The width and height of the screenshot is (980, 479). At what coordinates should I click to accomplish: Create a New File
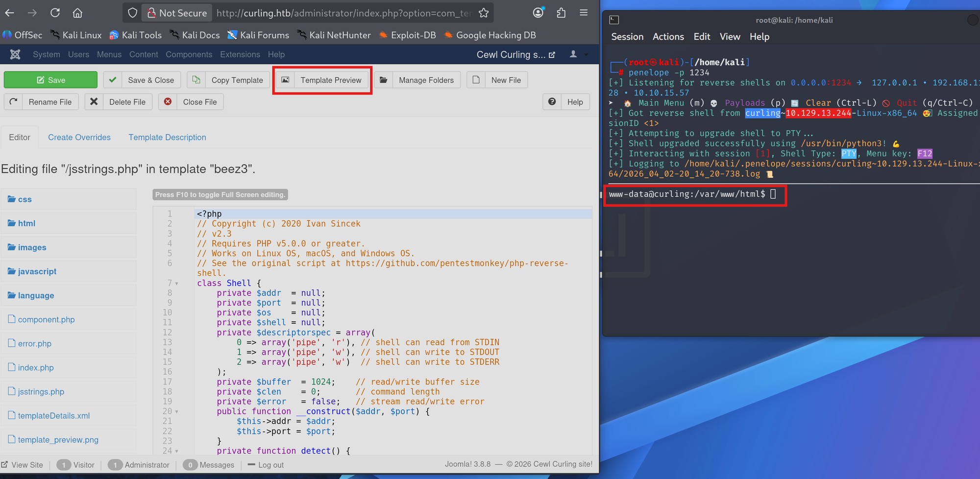click(497, 80)
